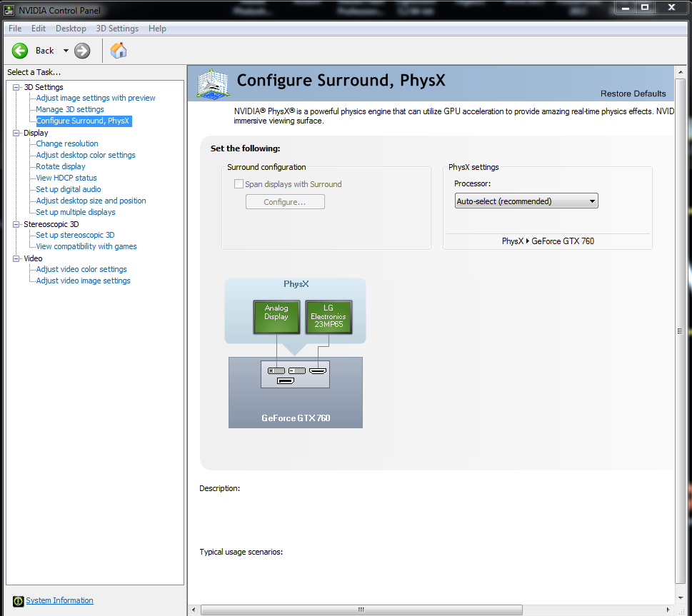This screenshot has height=616, width=692.
Task: Collapse the Stereoscopic 3D tree node
Action: coord(16,224)
